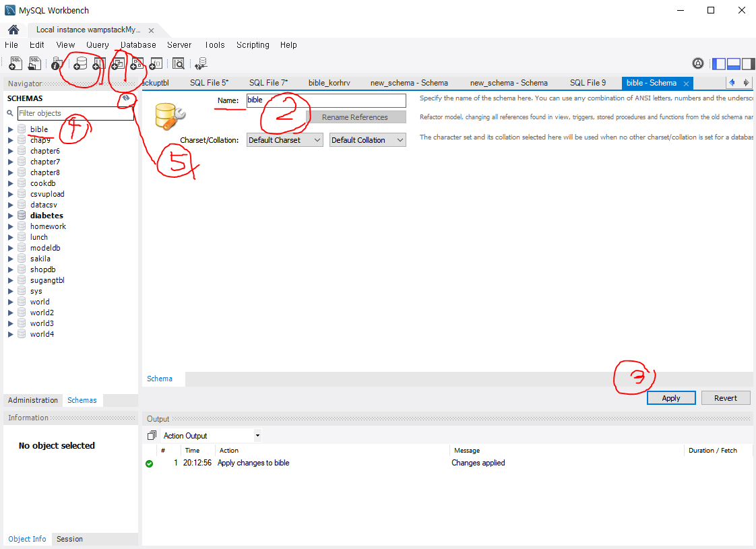Click the database icon beside datacsv
Image resolution: width=756 pixels, height=549 pixels.
coord(22,205)
